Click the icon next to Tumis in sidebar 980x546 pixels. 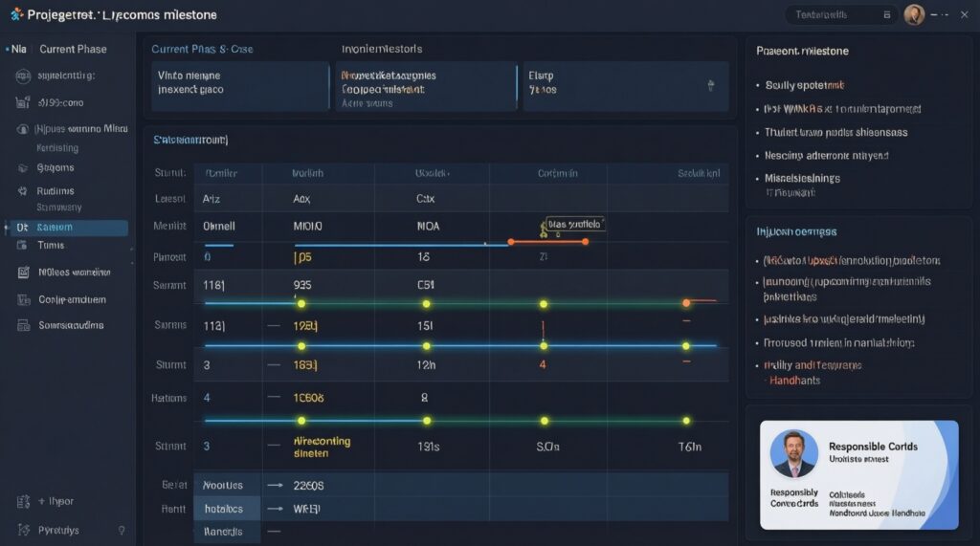pyautogui.click(x=22, y=245)
